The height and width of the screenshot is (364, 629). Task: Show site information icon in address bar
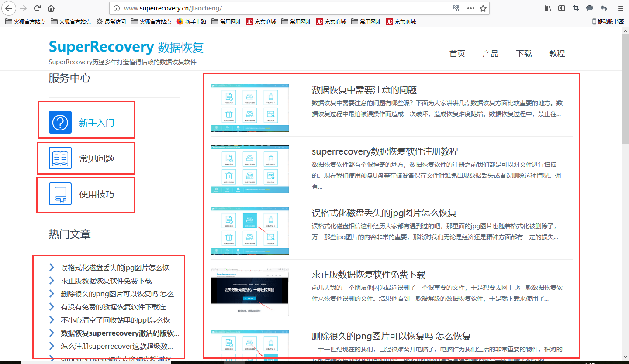pos(117,8)
